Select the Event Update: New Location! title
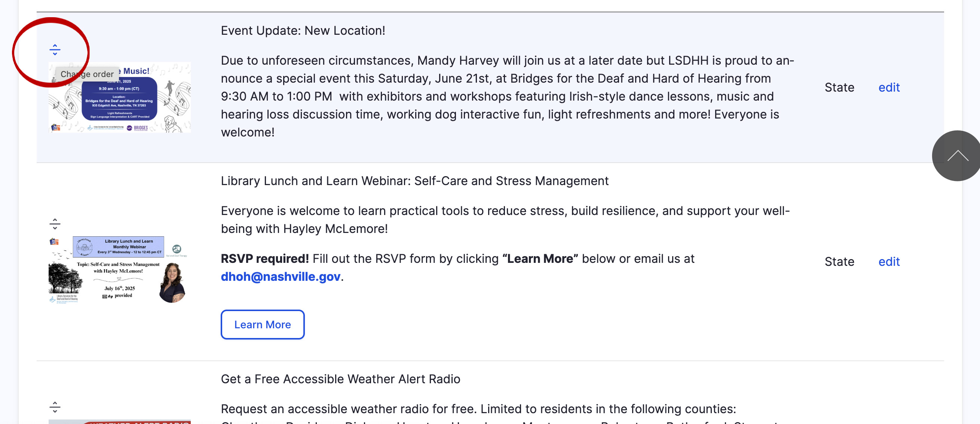Screen dimensions: 980x424 303,30
